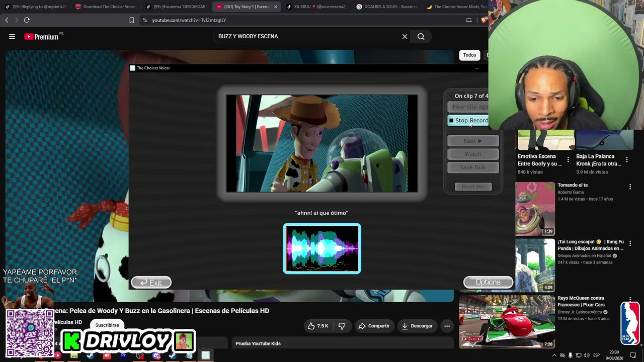
Task: Open the taskbar clock showing 23:39
Action: tap(614, 355)
